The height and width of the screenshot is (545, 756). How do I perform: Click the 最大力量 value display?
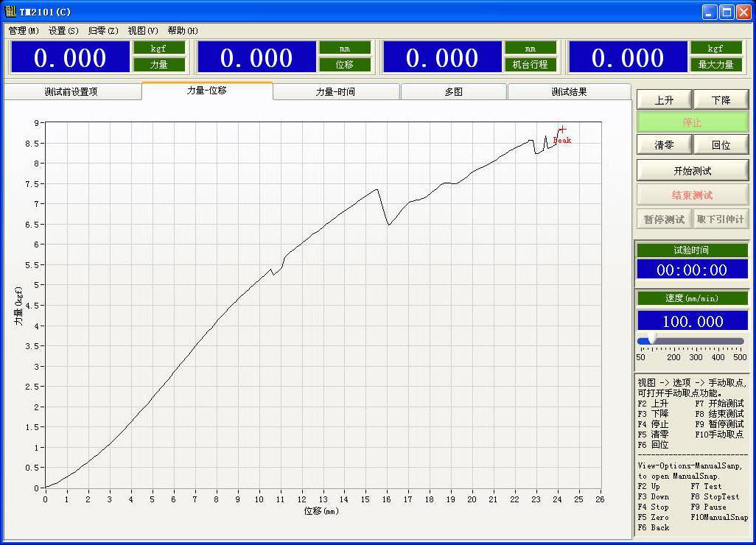tap(628, 57)
